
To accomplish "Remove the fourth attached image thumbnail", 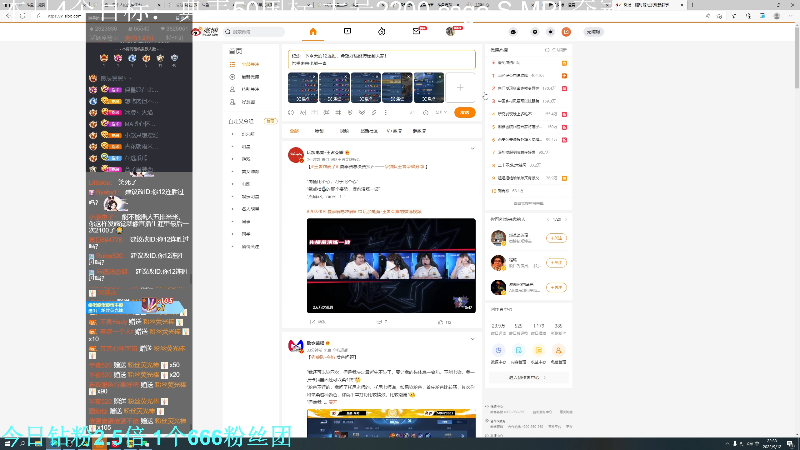I will [409, 77].
